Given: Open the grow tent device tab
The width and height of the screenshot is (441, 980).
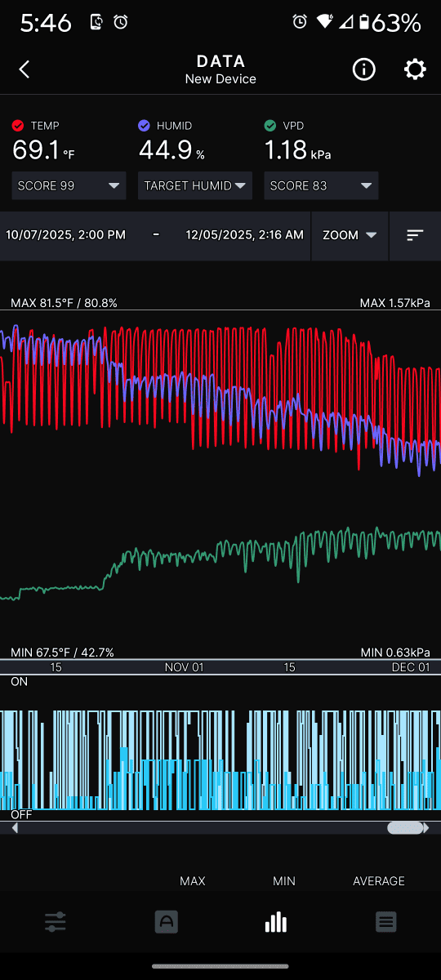Looking at the screenshot, I should (166, 922).
